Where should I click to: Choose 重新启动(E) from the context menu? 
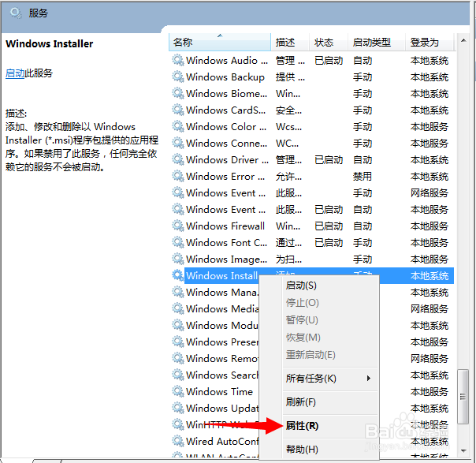click(330, 354)
